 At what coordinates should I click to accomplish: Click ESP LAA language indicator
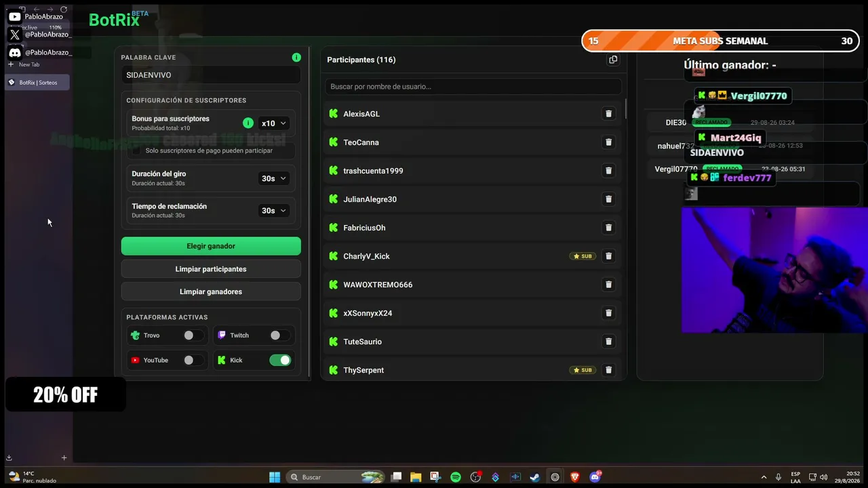(795, 477)
